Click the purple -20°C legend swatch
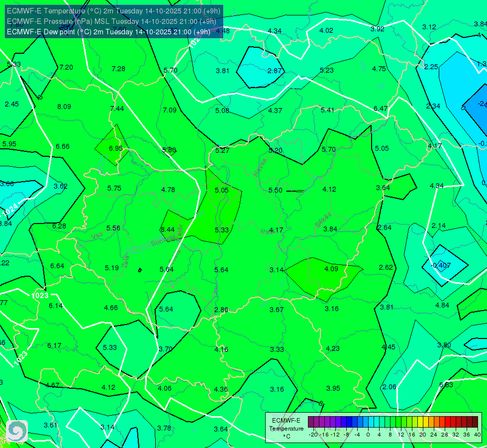Screen dimensions: 487x448 (x=311, y=422)
